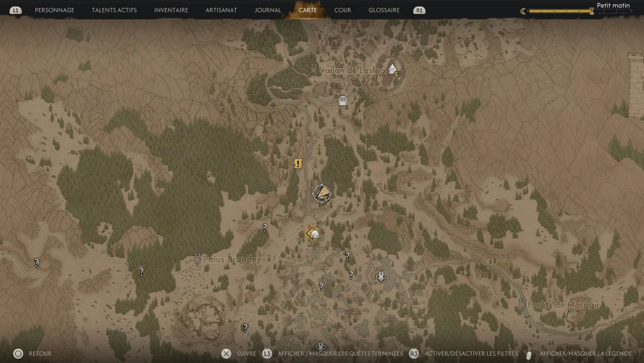Select the white house icon with crescent moon in Vallon de Laslea
This screenshot has height=363, width=644.
(x=394, y=70)
